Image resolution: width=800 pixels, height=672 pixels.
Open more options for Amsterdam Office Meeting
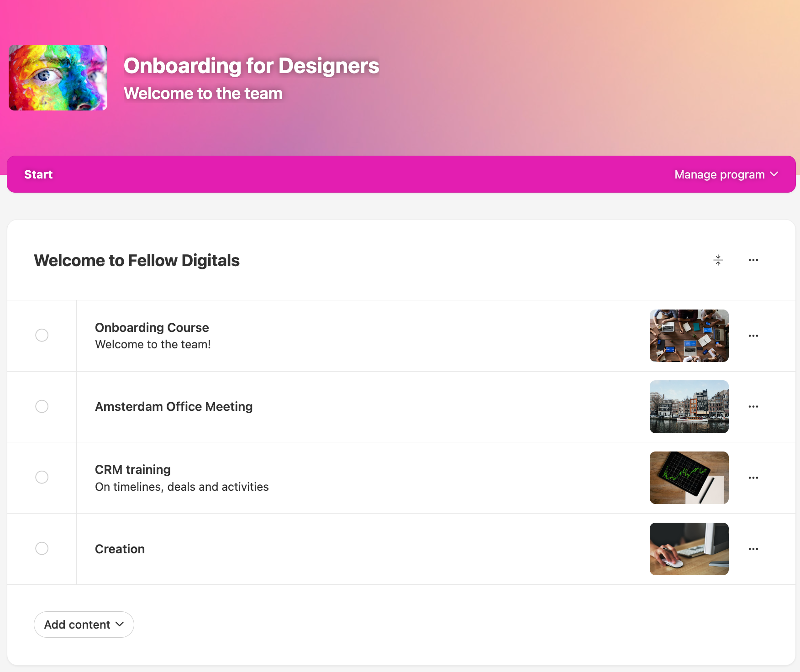(753, 407)
